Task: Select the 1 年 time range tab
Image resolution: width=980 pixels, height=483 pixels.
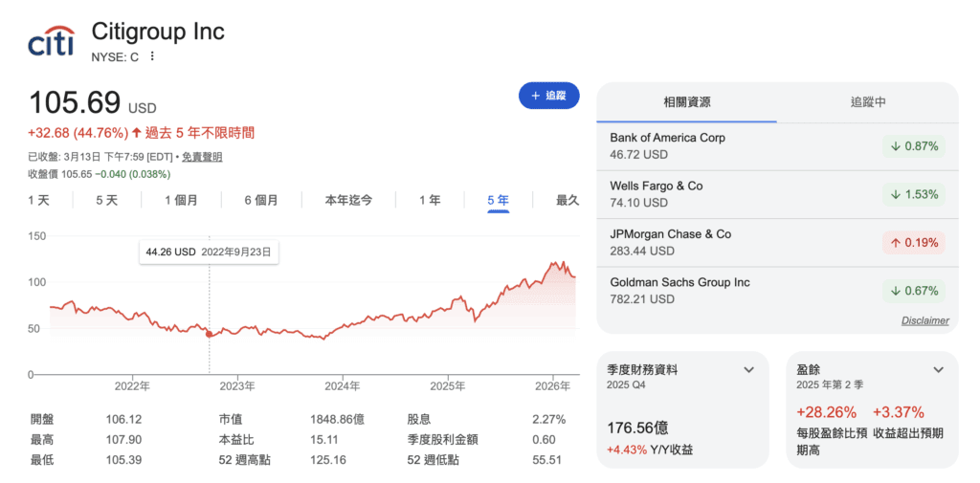Action: 430,201
